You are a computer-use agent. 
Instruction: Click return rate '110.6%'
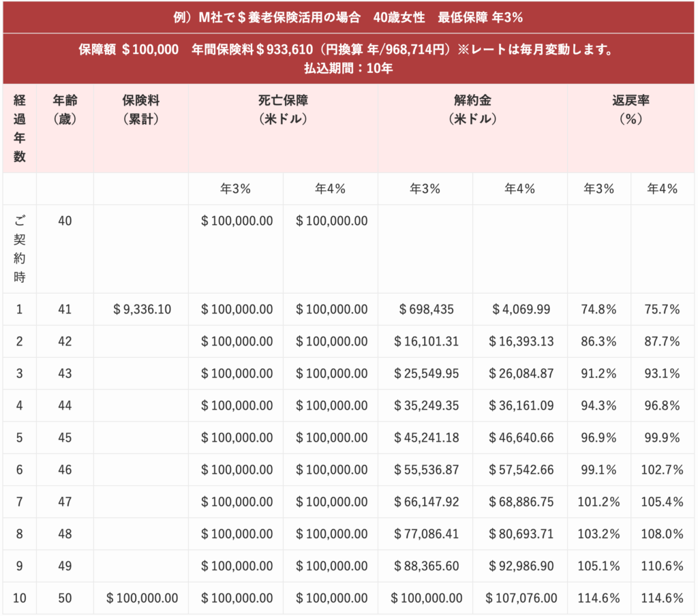coord(663,566)
